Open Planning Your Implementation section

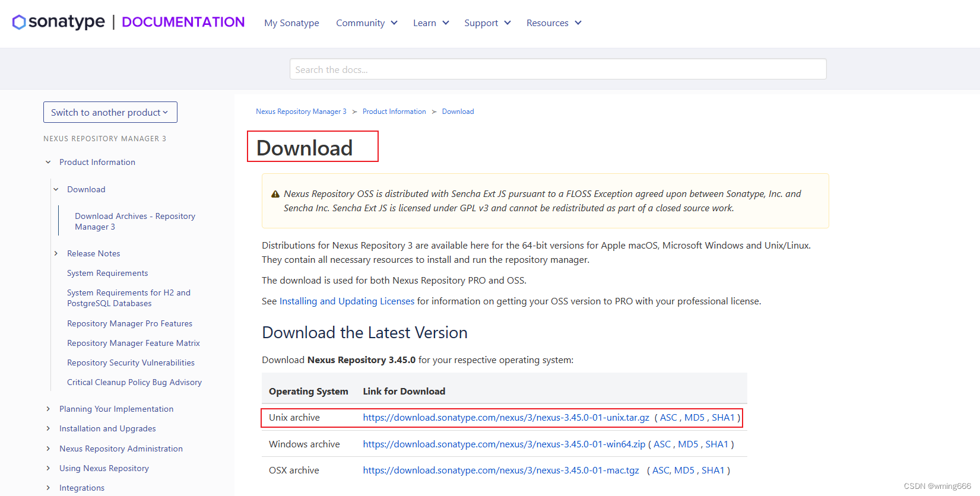[116, 409]
